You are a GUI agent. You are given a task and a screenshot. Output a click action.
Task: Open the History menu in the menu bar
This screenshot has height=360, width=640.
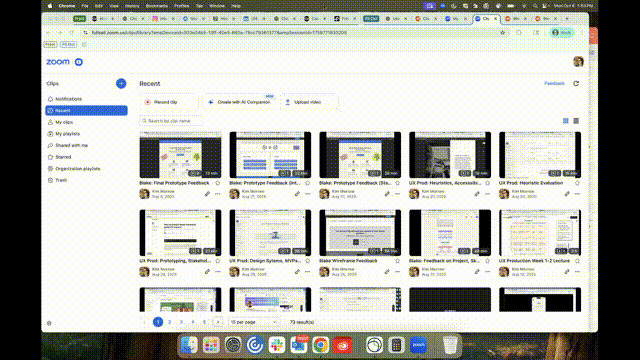[x=132, y=6]
